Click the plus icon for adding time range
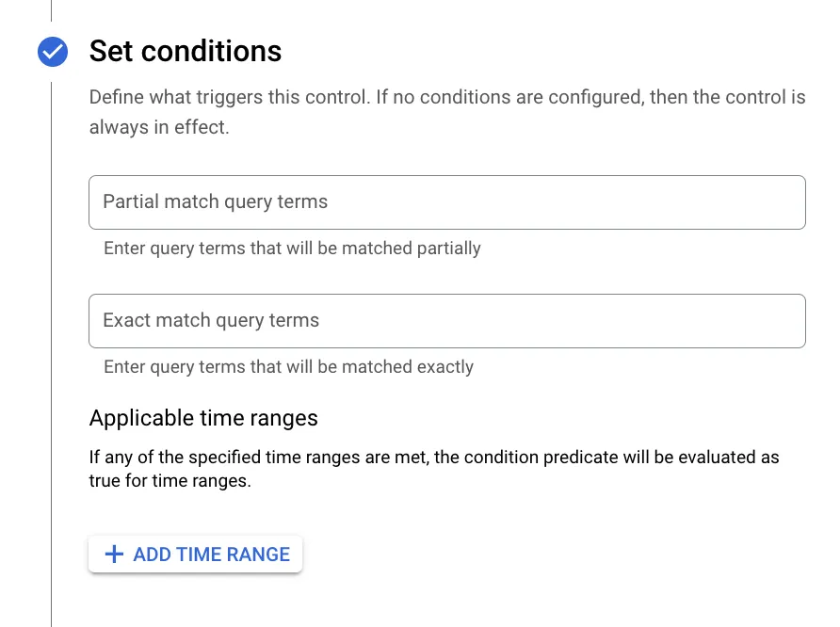This screenshot has height=627, width=840. click(114, 555)
